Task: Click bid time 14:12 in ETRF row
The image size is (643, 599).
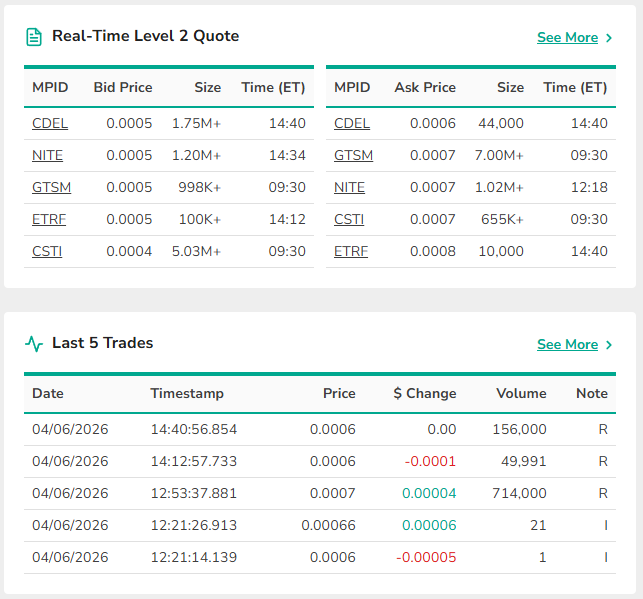Action: click(x=287, y=219)
